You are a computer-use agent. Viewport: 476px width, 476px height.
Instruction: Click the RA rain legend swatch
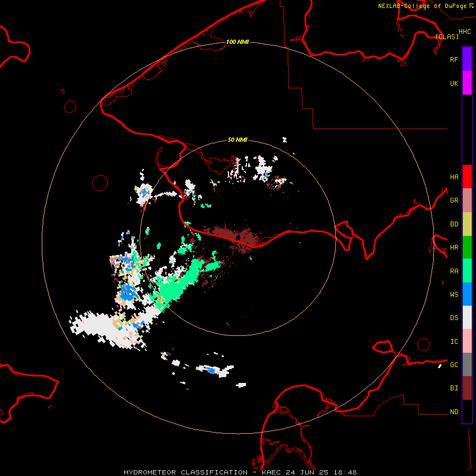point(467,271)
